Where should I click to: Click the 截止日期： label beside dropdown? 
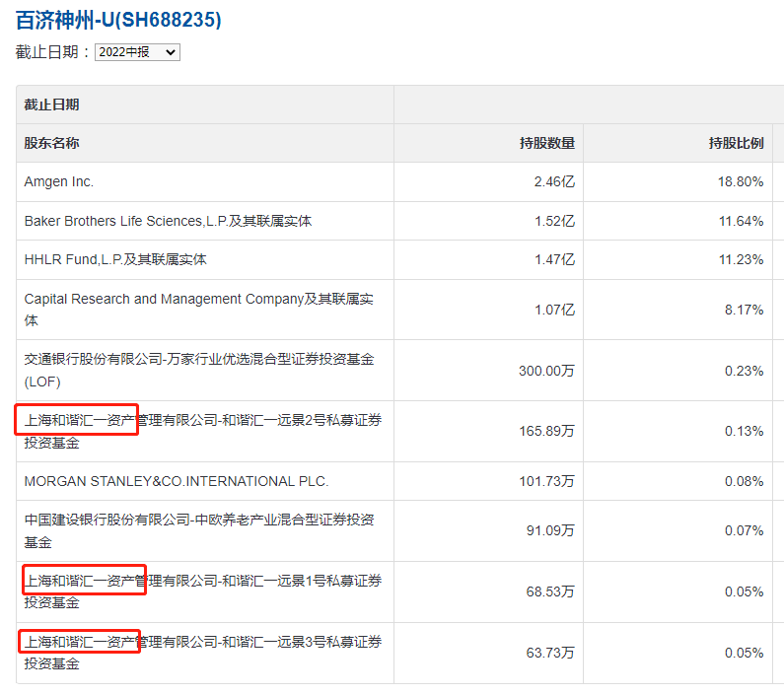tap(52, 52)
